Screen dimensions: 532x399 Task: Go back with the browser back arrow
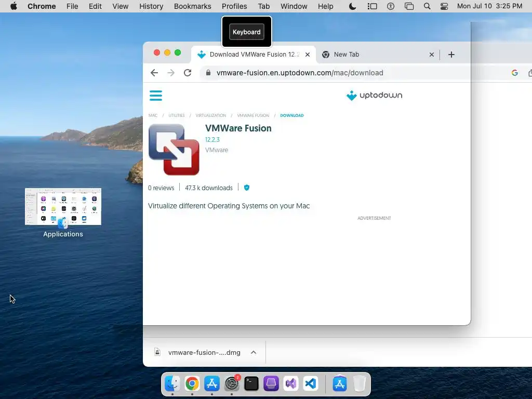coord(154,73)
